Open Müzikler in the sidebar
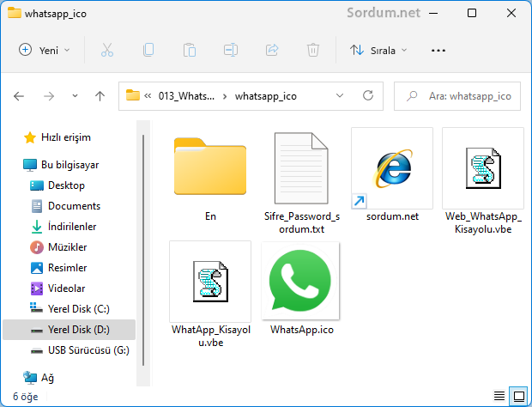The image size is (532, 407). [67, 247]
